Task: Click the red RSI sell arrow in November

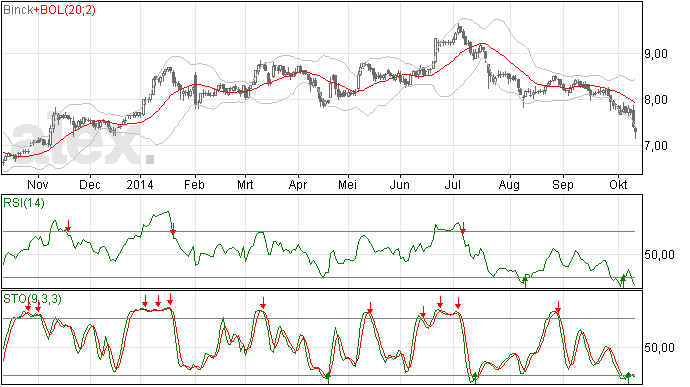Action: tap(68, 226)
